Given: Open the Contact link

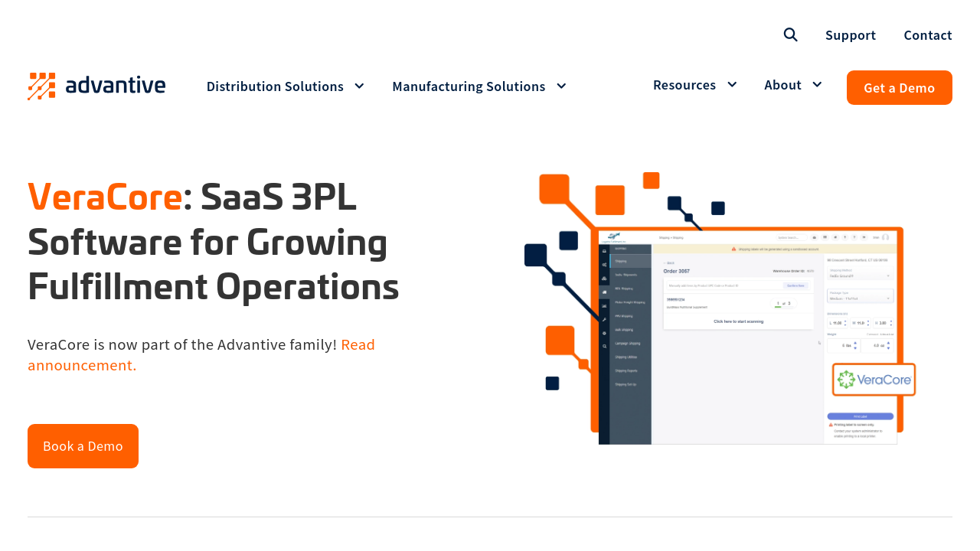Looking at the screenshot, I should tap(928, 35).
